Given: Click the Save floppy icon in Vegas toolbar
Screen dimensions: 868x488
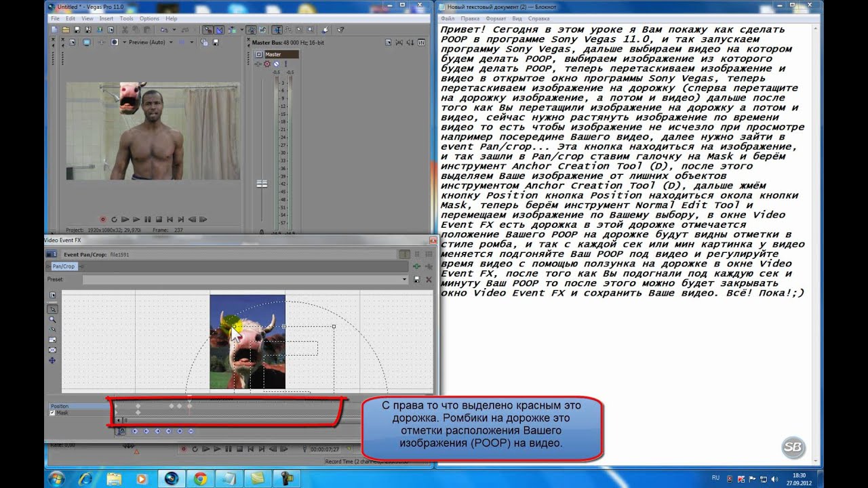Looking at the screenshot, I should [x=77, y=30].
